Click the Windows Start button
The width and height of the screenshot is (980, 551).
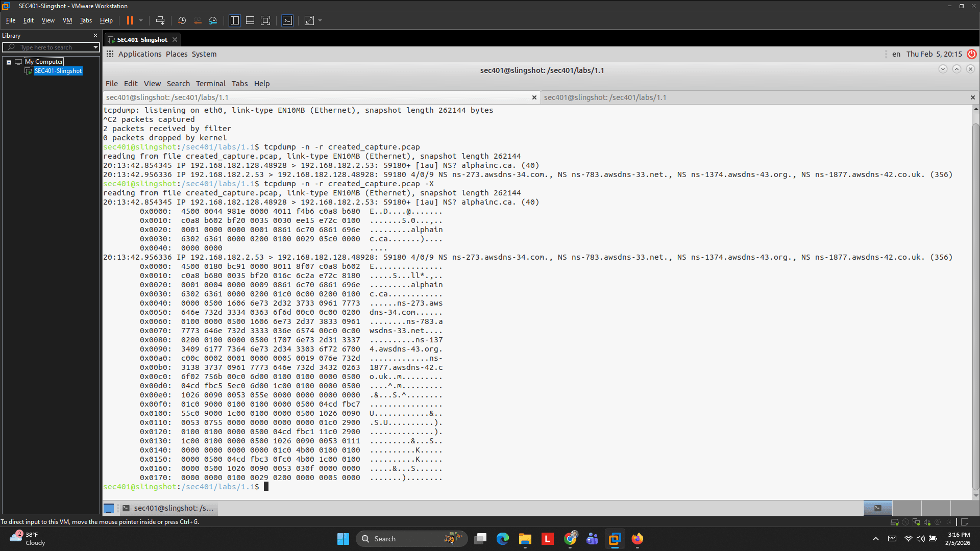point(343,538)
